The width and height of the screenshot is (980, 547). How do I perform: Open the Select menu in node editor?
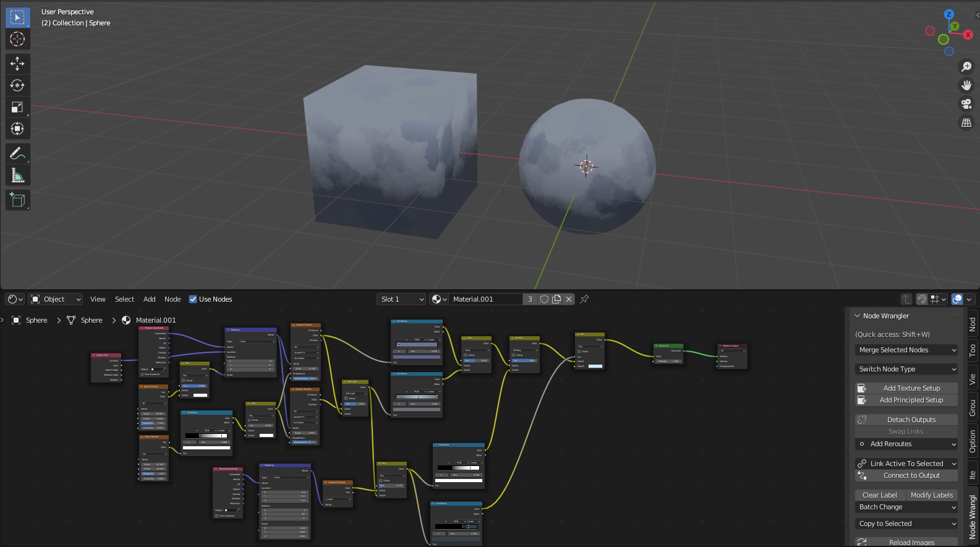pos(124,299)
